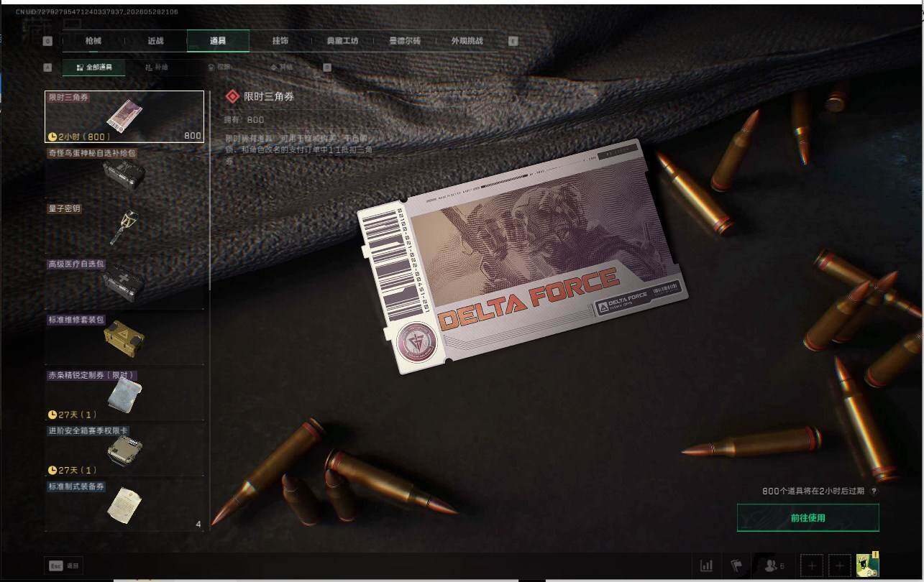The height and width of the screenshot is (582, 924).
Task: Select the 赤枭精锐定制券（限时）item
Action: [124, 394]
